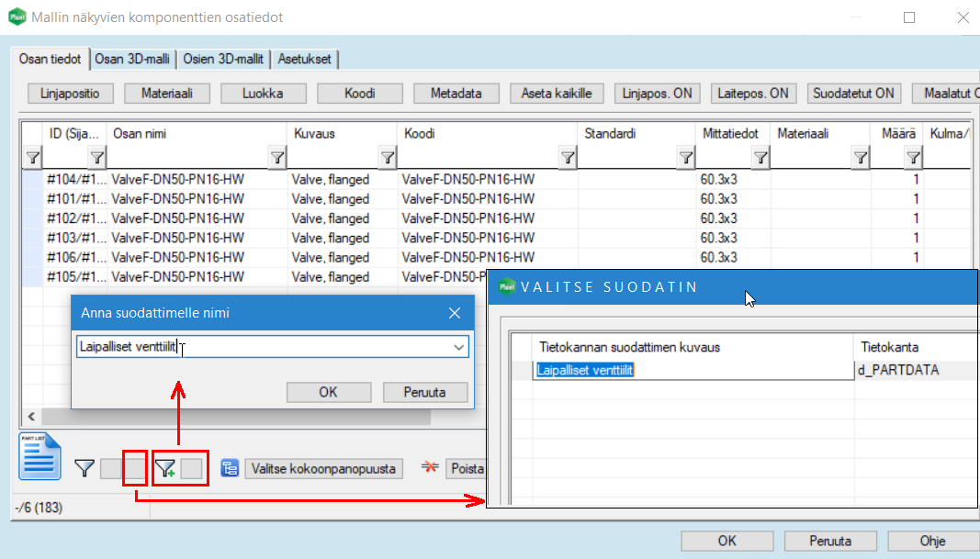Toggle the Suodatetut ON button
The height and width of the screenshot is (559, 980).
[853, 94]
